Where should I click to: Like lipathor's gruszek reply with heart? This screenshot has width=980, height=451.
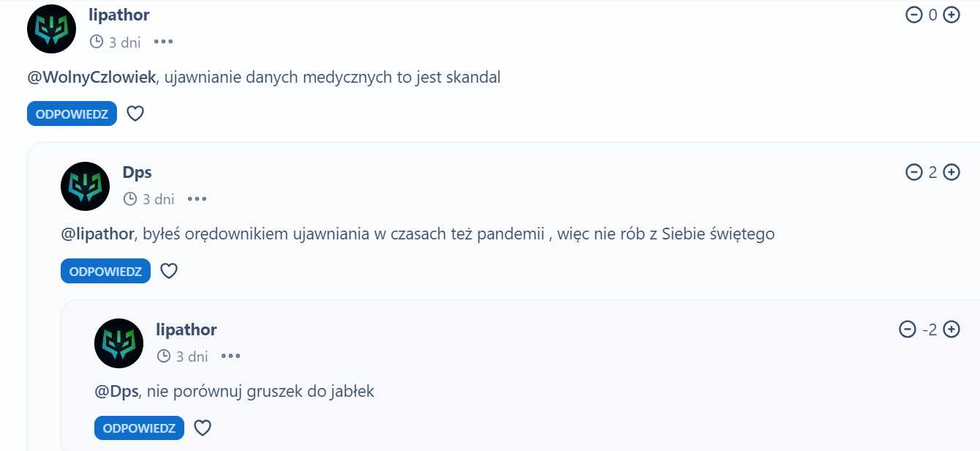click(x=203, y=428)
